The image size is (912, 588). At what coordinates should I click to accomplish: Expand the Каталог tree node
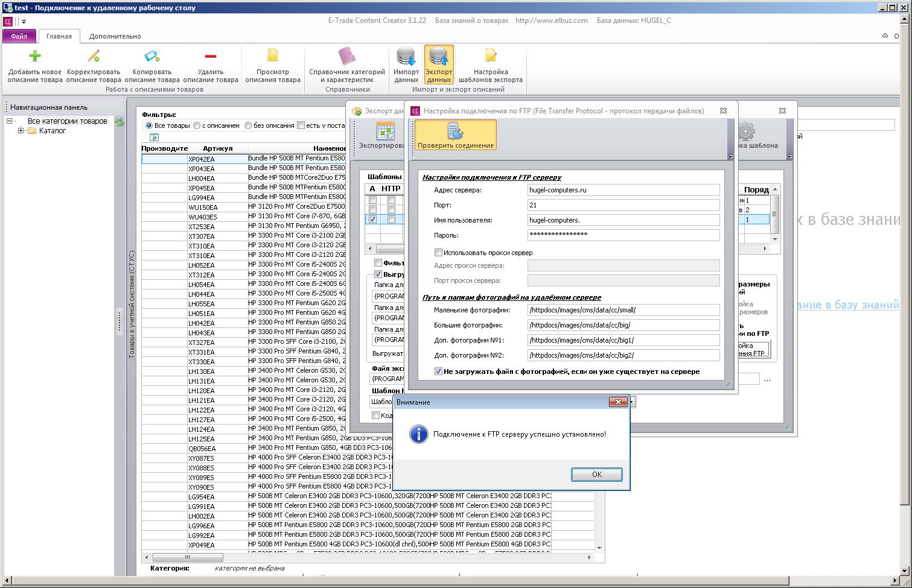[x=21, y=131]
